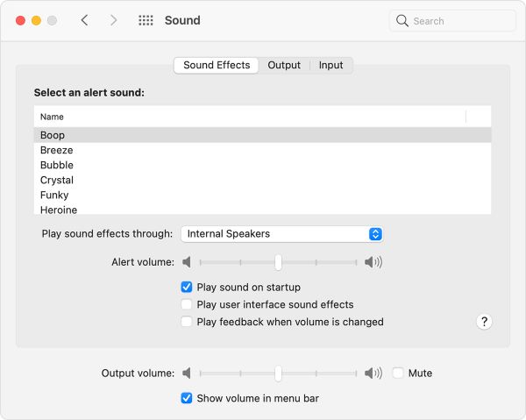Select the Crystal alert sound

click(x=262, y=180)
